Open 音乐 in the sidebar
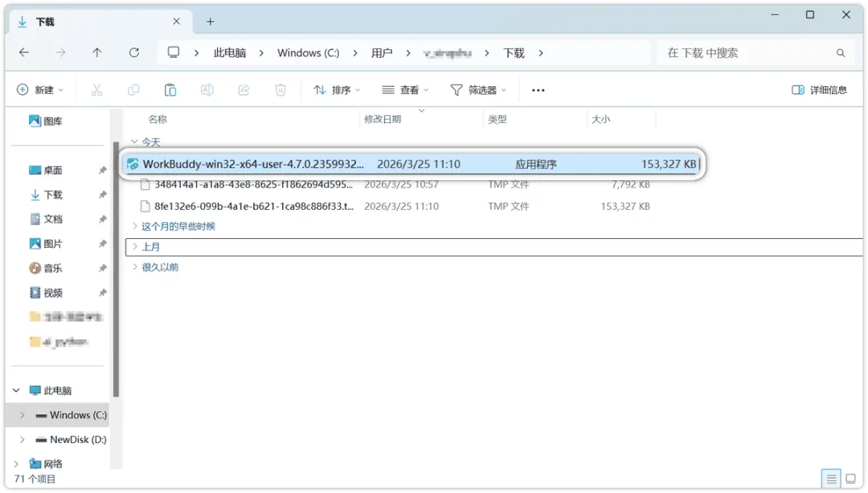This screenshot has width=868, height=493. [45, 268]
